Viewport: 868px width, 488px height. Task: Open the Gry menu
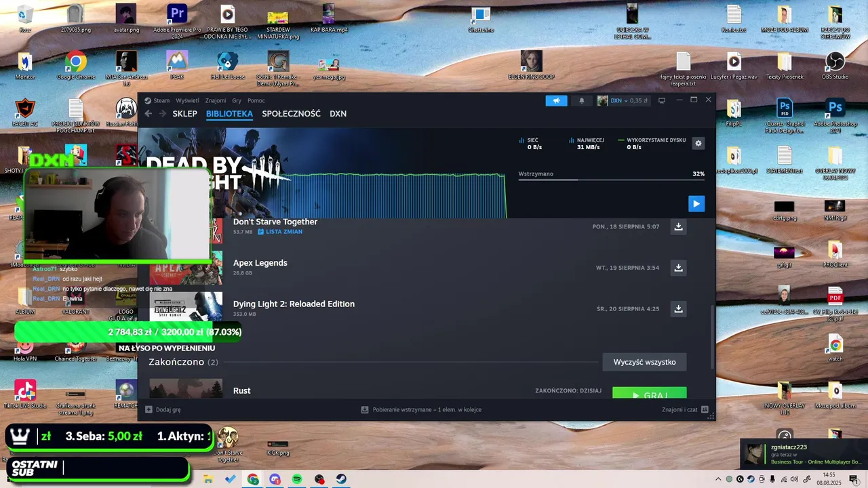[237, 100]
